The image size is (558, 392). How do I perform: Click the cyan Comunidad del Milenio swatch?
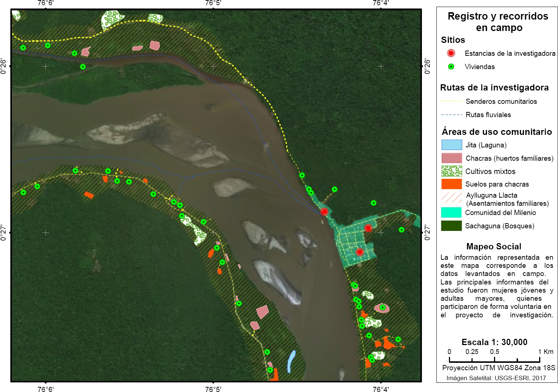[452, 212]
